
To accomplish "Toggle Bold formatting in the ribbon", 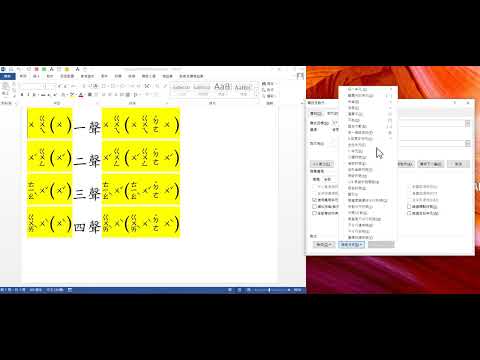I will point(22,95).
